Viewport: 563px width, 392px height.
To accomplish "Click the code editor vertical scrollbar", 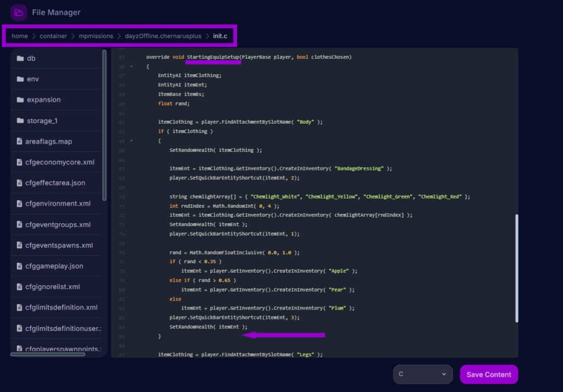I will click(516, 268).
